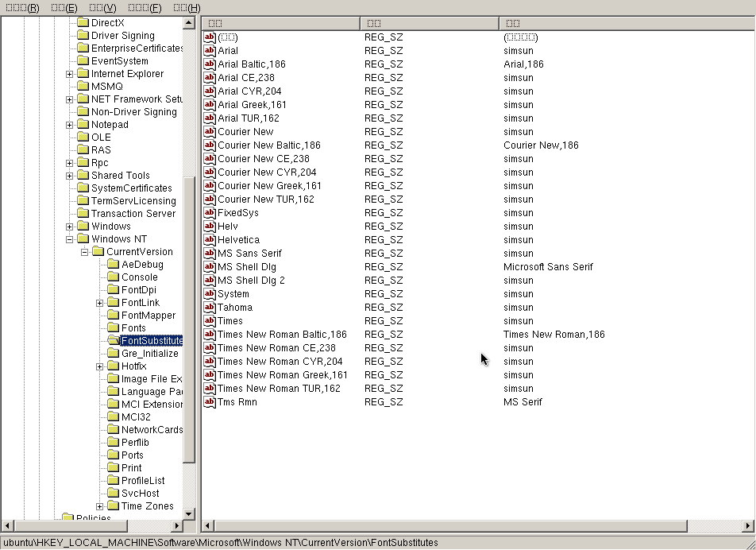Select the FontMapper key
The image size is (756, 550).
148,315
